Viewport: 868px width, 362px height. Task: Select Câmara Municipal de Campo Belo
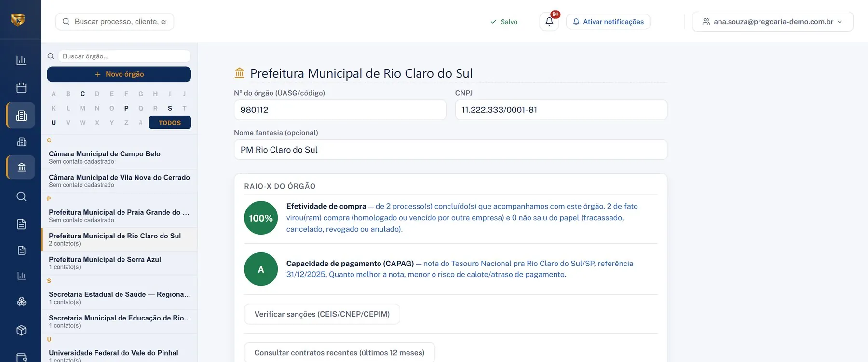pyautogui.click(x=119, y=157)
